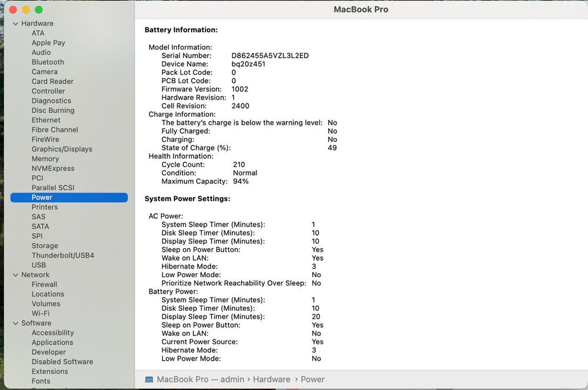The height and width of the screenshot is (390, 588).
Task: Select Fonts under Software
Action: coord(41,381)
